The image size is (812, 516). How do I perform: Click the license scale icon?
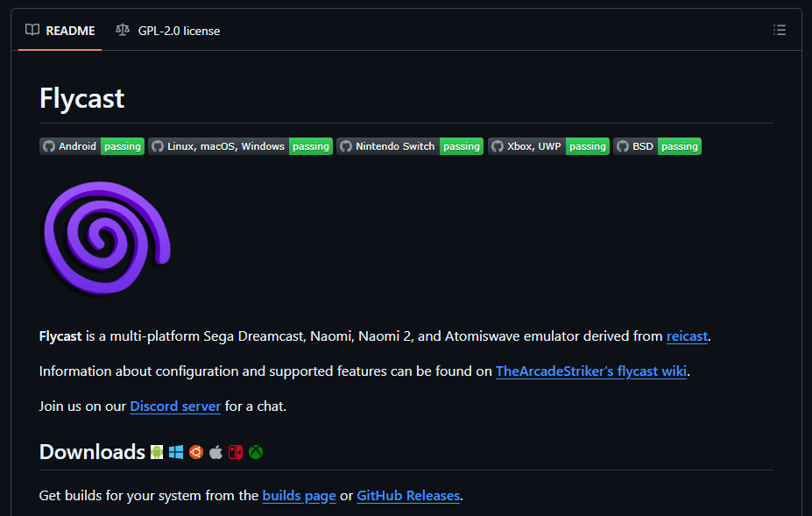pyautogui.click(x=123, y=30)
